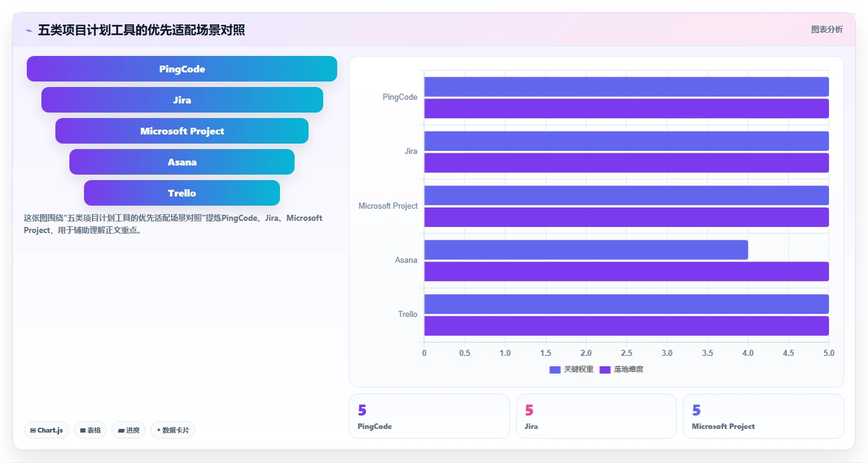Click the Trello chart axis label

coord(408,315)
